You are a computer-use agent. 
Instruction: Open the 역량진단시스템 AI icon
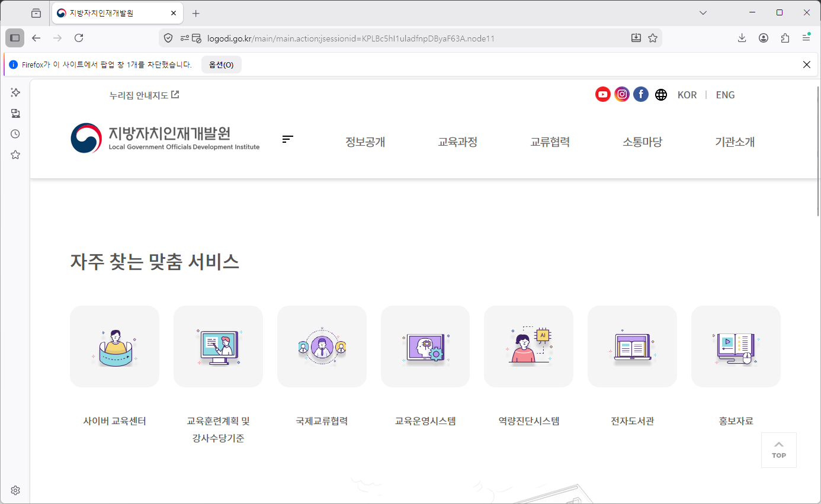(528, 346)
